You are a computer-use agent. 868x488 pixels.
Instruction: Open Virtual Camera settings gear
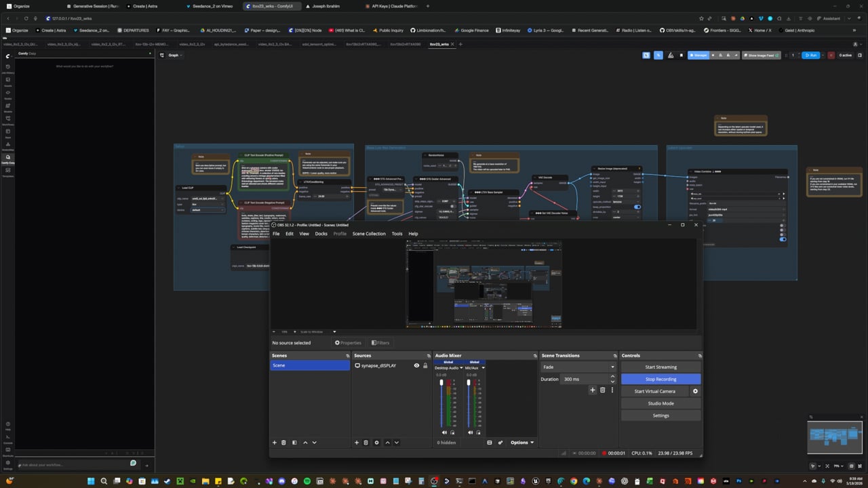[x=695, y=391]
